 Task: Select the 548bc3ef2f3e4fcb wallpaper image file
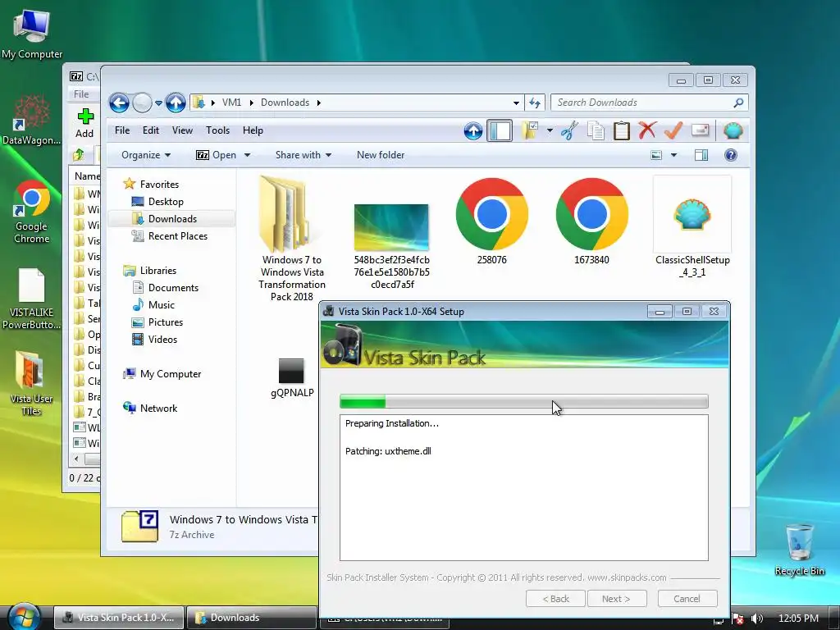coord(391,246)
